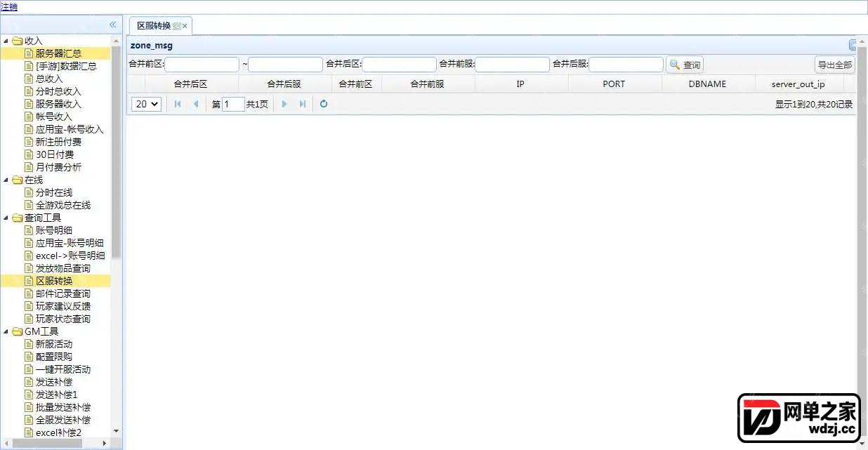Screen dimensions: 868x450
Task: Open 全游戏总在线 report
Action: 63,205
